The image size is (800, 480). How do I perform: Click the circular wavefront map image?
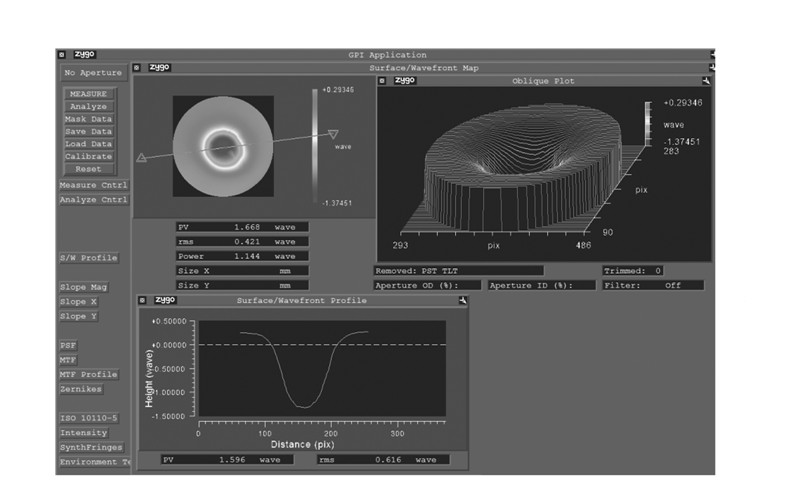(x=223, y=146)
